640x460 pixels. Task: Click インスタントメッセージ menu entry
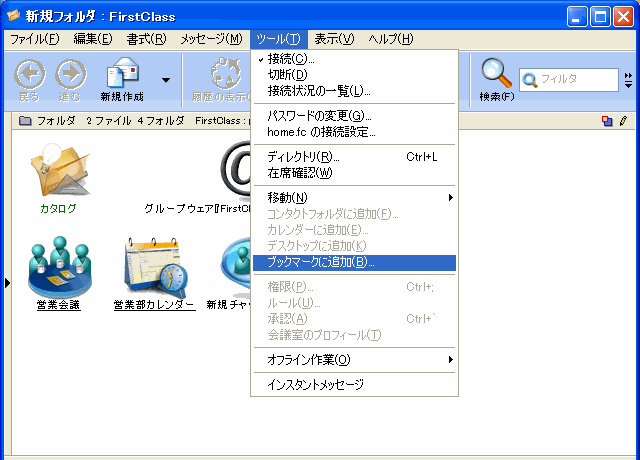315,384
